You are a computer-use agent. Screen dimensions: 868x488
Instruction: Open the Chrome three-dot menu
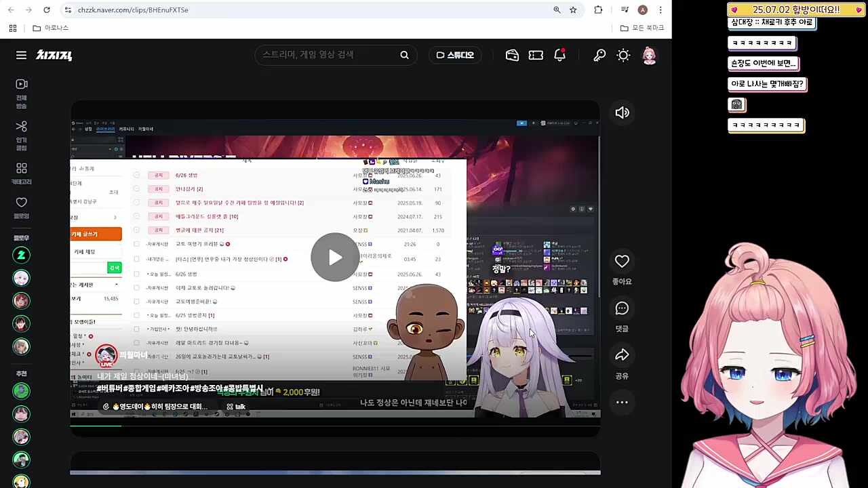tap(660, 10)
